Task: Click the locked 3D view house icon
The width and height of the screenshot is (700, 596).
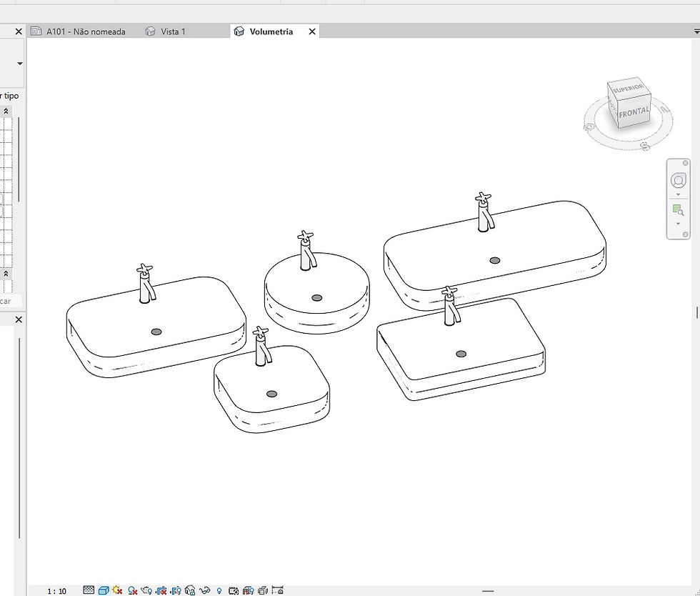Action: pyautogui.click(x=190, y=590)
